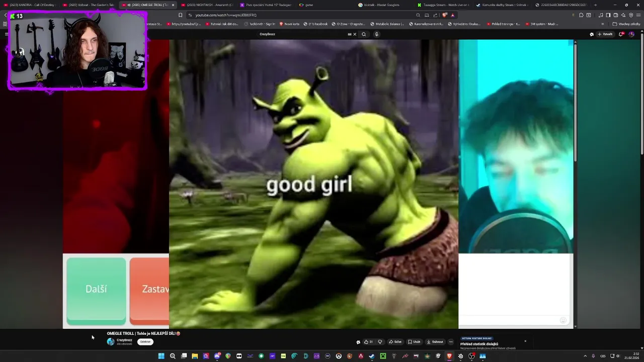Open the (11) Facebook bookmark
Viewport: 644px width, 362px height.
tap(315, 24)
